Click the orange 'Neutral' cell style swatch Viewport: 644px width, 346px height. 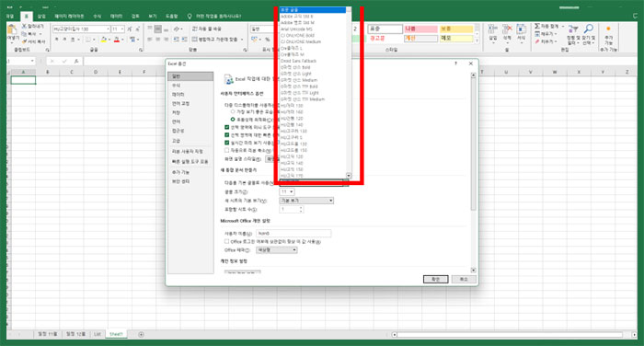[x=456, y=29]
